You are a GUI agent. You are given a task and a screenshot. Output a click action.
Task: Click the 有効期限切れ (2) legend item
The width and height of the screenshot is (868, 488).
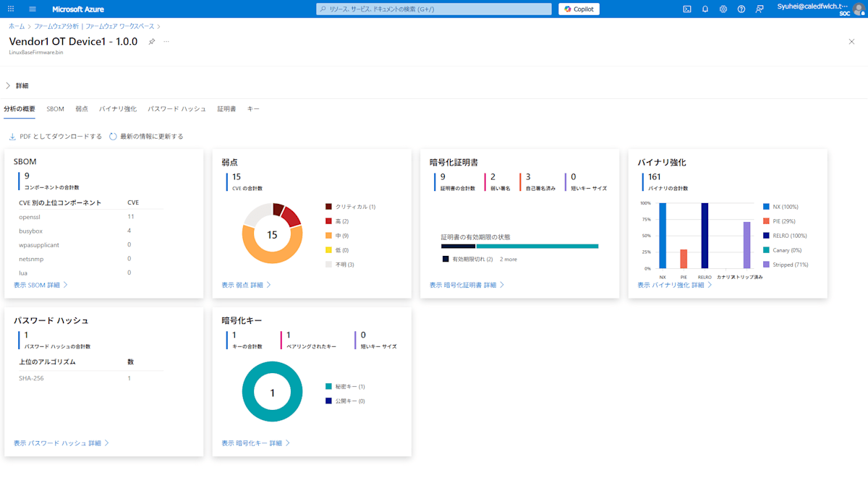pos(467,259)
